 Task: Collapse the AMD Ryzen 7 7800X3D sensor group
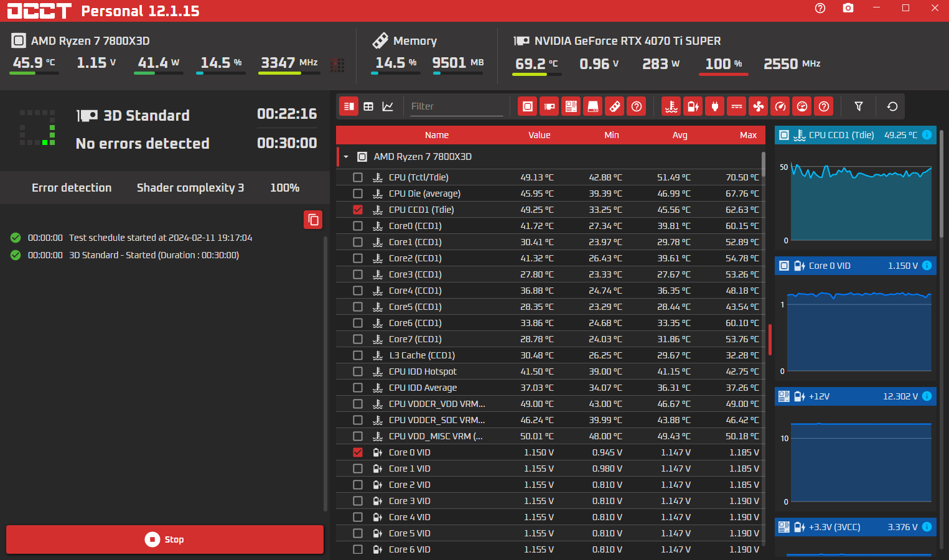[x=346, y=157]
